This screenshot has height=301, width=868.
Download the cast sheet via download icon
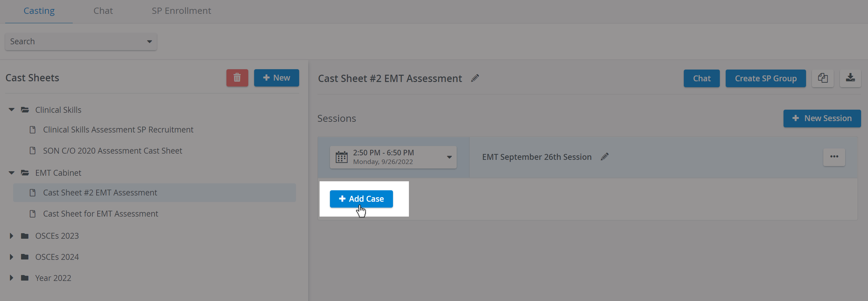tap(850, 78)
